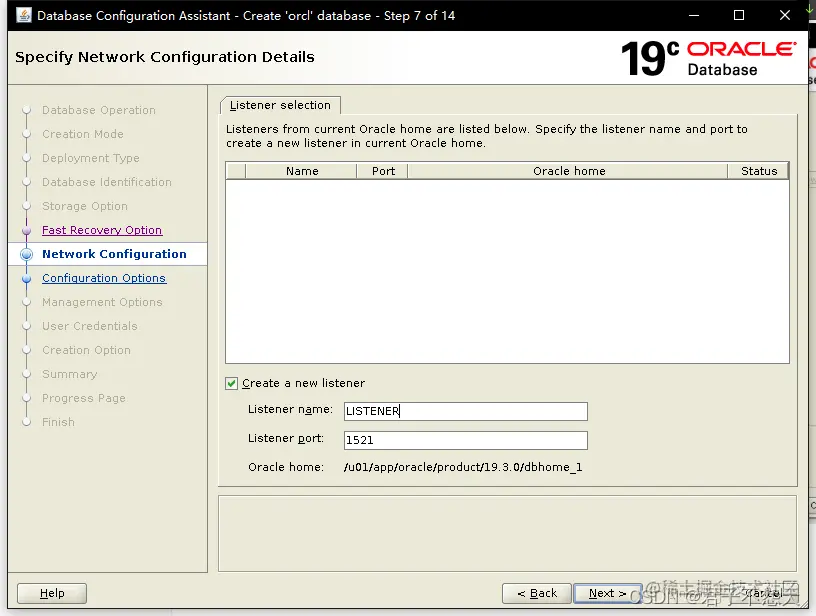
Task: Close the Database Configuration Assistant window
Action: (785, 15)
